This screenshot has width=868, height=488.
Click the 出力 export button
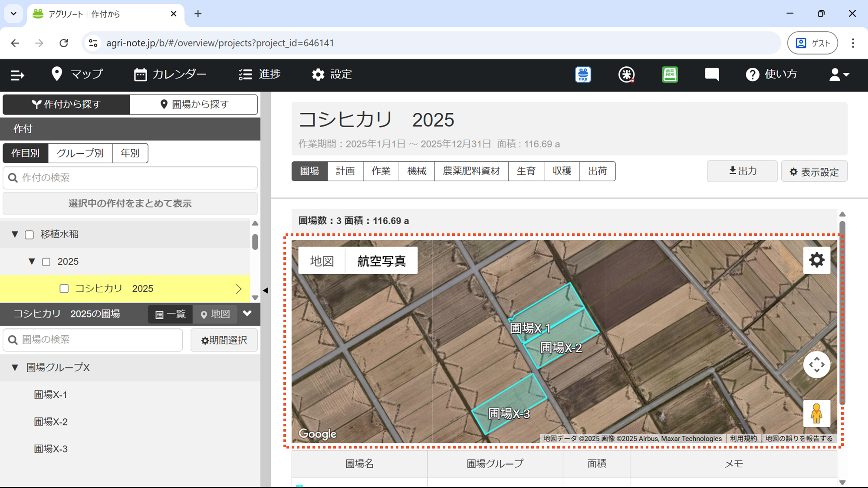[742, 171]
